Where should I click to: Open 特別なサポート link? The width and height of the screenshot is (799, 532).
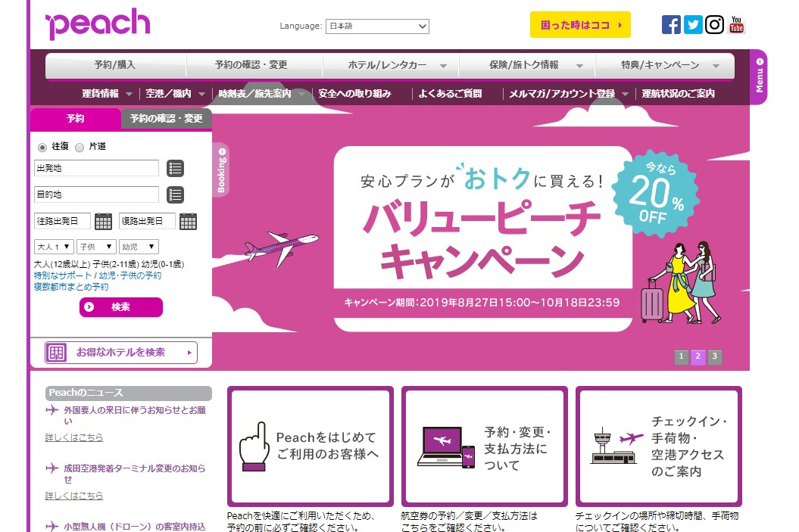pos(63,275)
